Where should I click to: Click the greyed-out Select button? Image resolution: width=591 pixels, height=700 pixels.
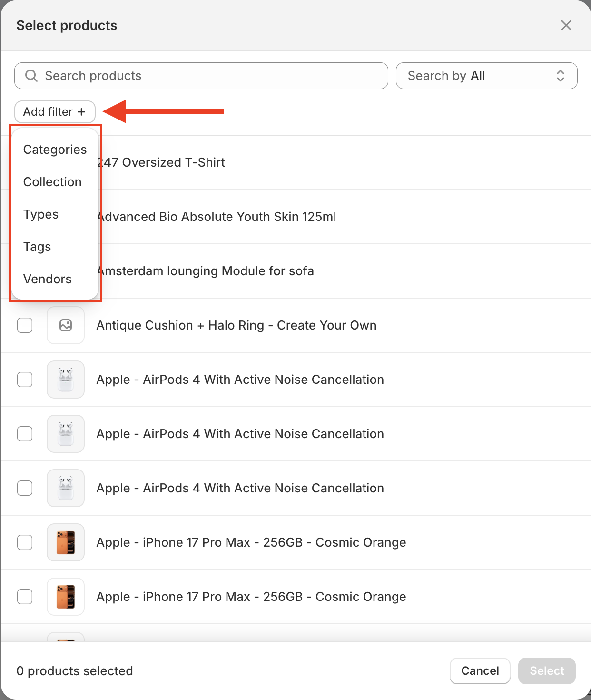(547, 671)
